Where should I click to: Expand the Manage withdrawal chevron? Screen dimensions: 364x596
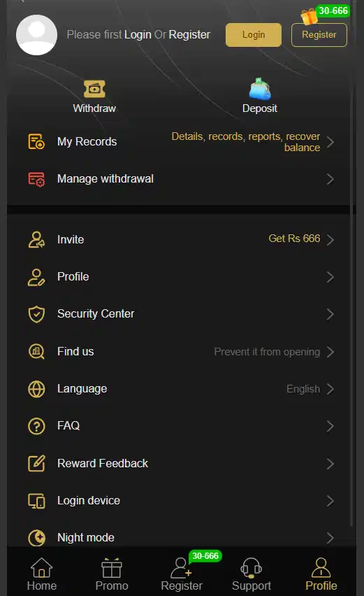[330, 179]
